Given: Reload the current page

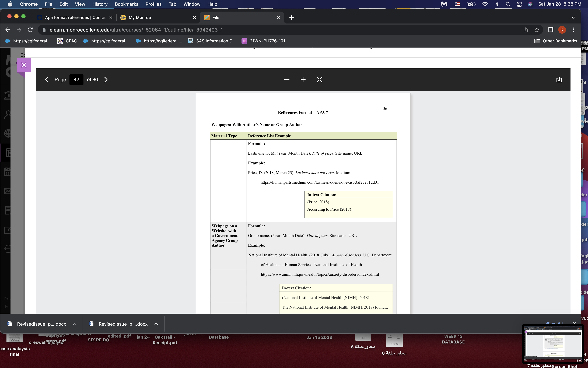Looking at the screenshot, I should point(30,30).
